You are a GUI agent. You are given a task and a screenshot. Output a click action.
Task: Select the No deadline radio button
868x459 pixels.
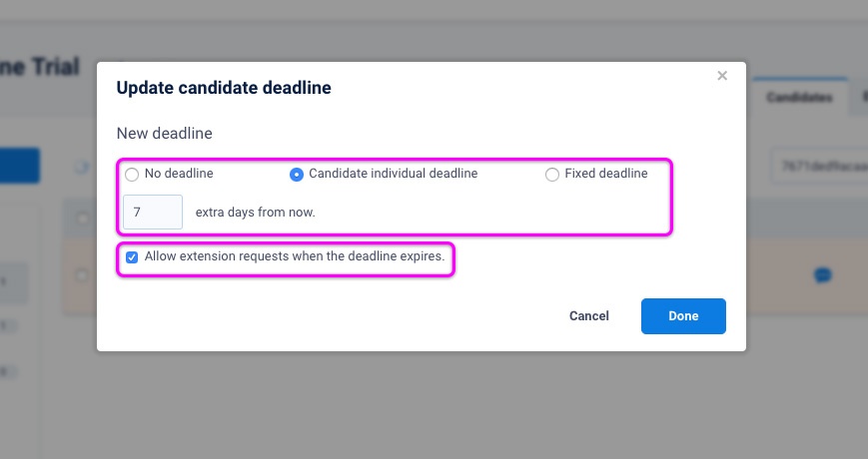pos(132,175)
